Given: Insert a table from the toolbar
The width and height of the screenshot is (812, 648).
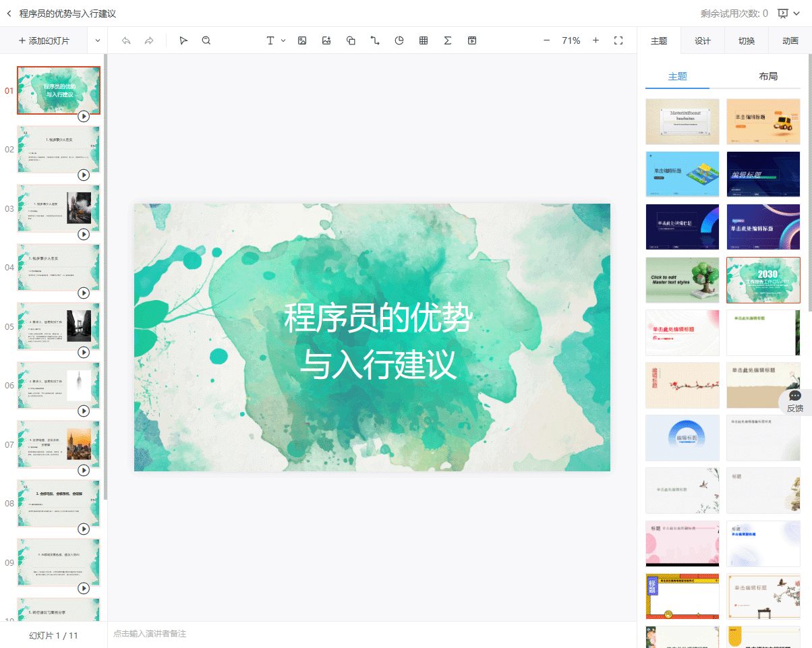Looking at the screenshot, I should pyautogui.click(x=424, y=40).
